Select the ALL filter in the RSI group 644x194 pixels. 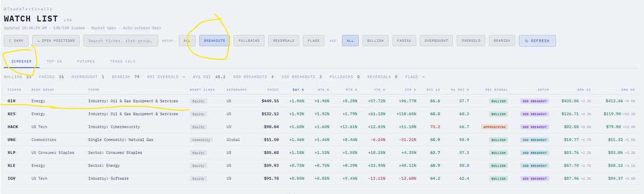pyautogui.click(x=350, y=41)
